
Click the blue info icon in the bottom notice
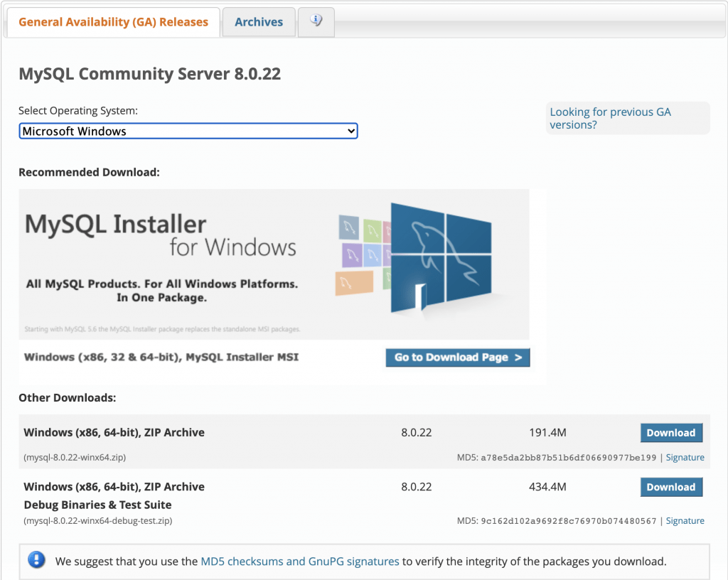(x=36, y=561)
